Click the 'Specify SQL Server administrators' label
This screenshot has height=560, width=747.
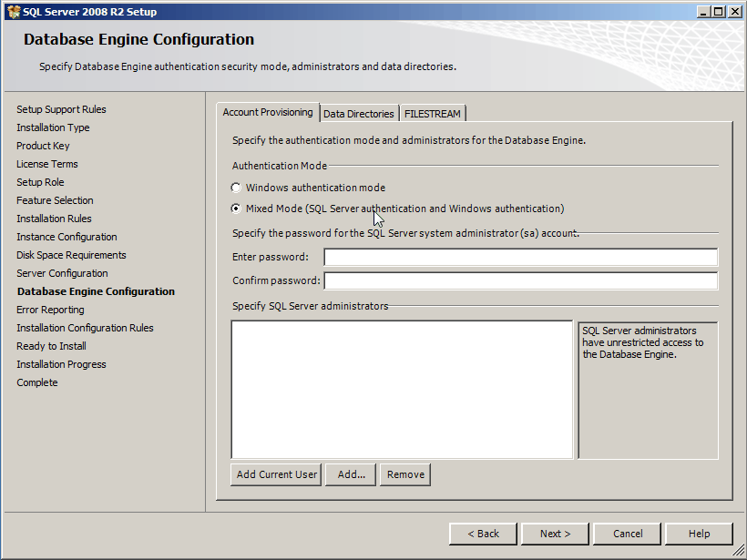(x=310, y=306)
